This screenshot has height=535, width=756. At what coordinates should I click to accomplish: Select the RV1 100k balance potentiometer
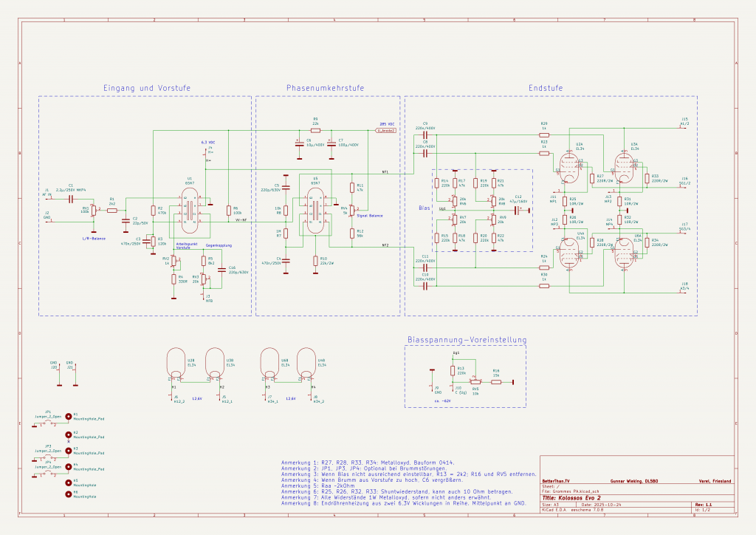tap(94, 210)
